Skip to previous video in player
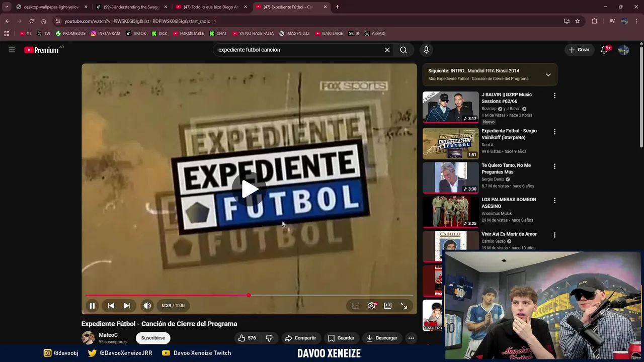 [x=111, y=305]
